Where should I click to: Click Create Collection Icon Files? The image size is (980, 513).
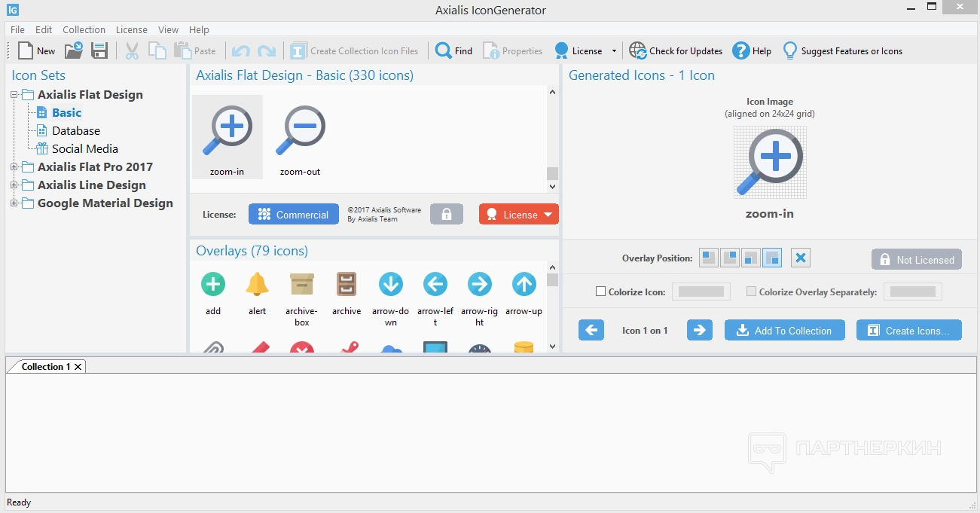click(x=354, y=50)
